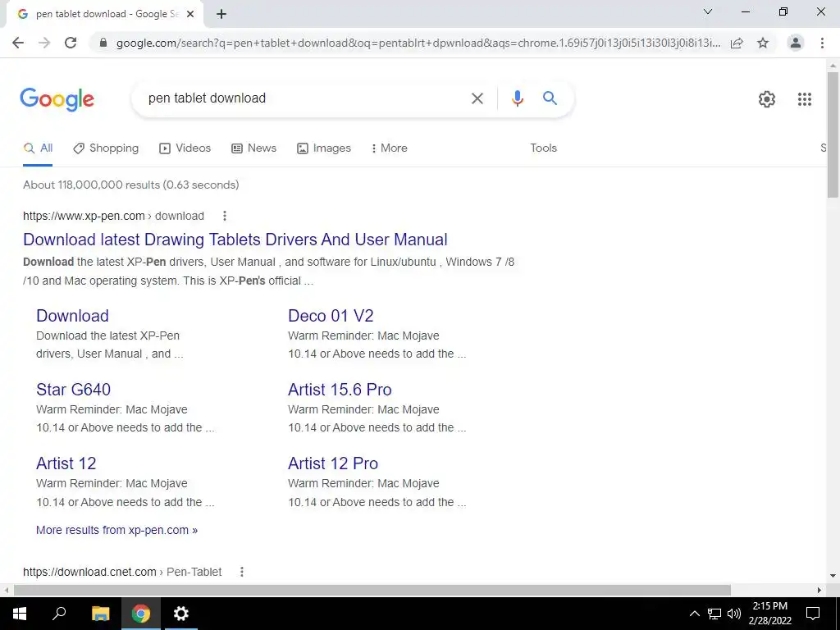840x630 pixels.
Task: Click the scroll-down arrow of vertical scrollbar
Action: click(833, 576)
